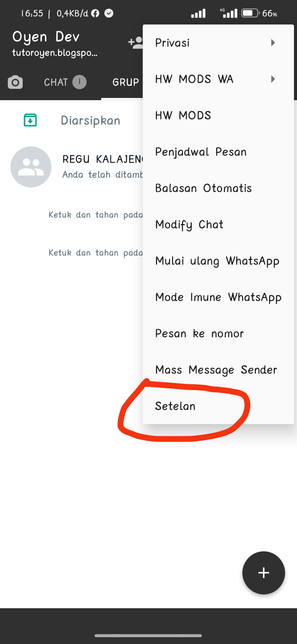Select Mulai ulang WhatsApp
The image size is (297, 644).
[x=217, y=261]
